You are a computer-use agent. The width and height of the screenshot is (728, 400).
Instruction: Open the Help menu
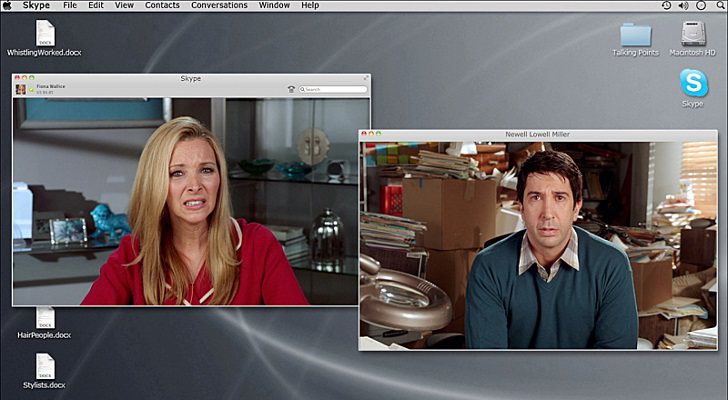pos(310,5)
